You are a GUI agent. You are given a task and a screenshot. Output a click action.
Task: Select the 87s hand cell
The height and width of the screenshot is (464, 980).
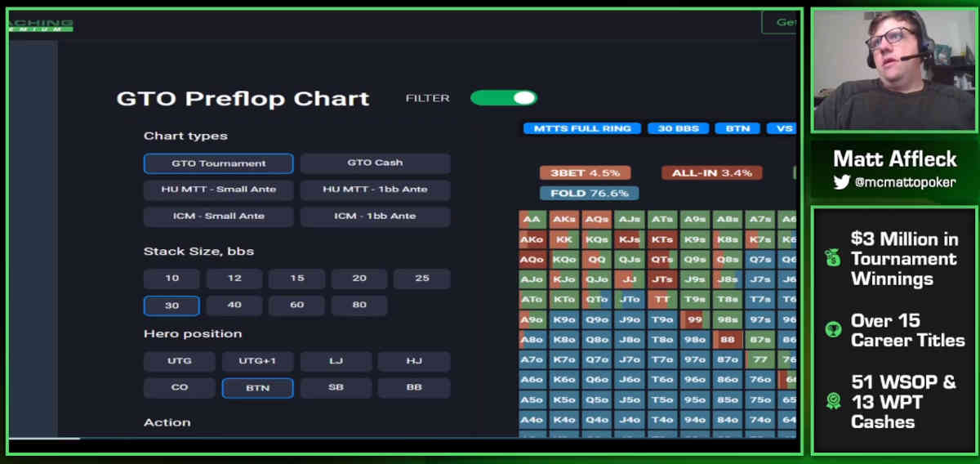(759, 339)
